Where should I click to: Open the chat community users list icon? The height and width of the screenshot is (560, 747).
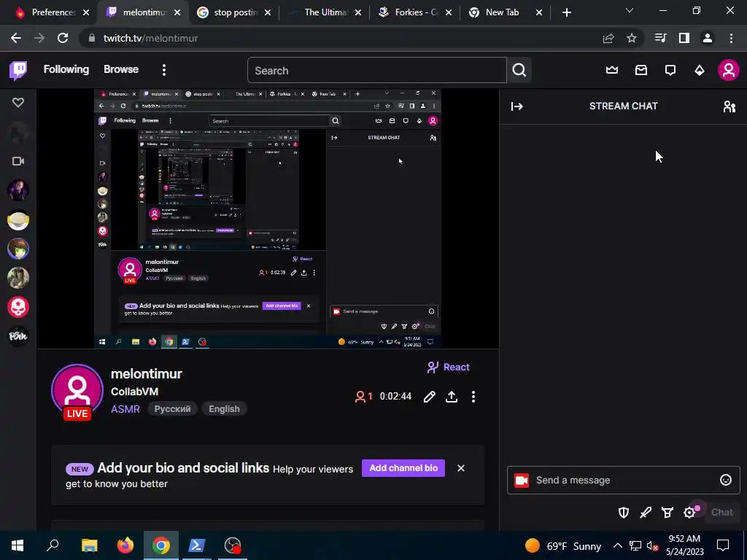pos(729,106)
